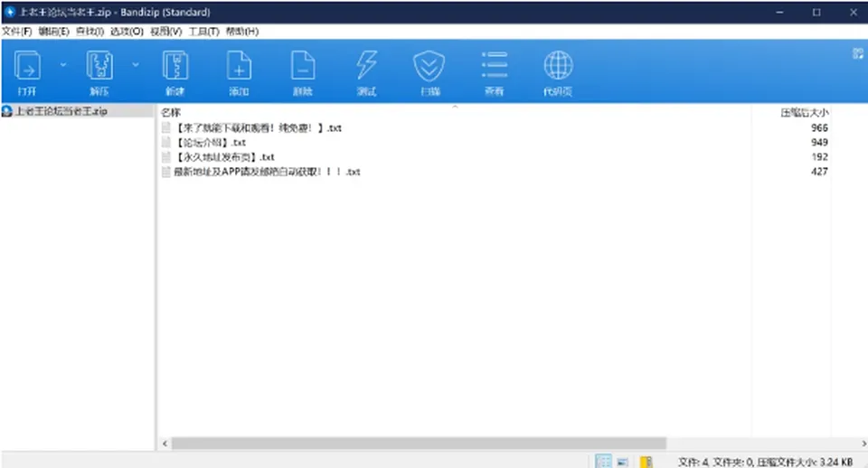Click the file icon of the APP .txt row
Viewport: 868px width, 468px height.
coord(166,172)
